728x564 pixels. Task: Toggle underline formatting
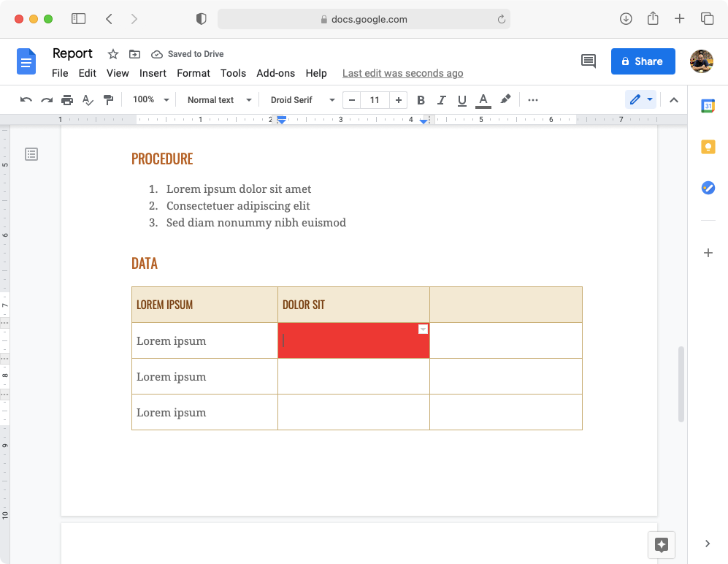click(461, 100)
